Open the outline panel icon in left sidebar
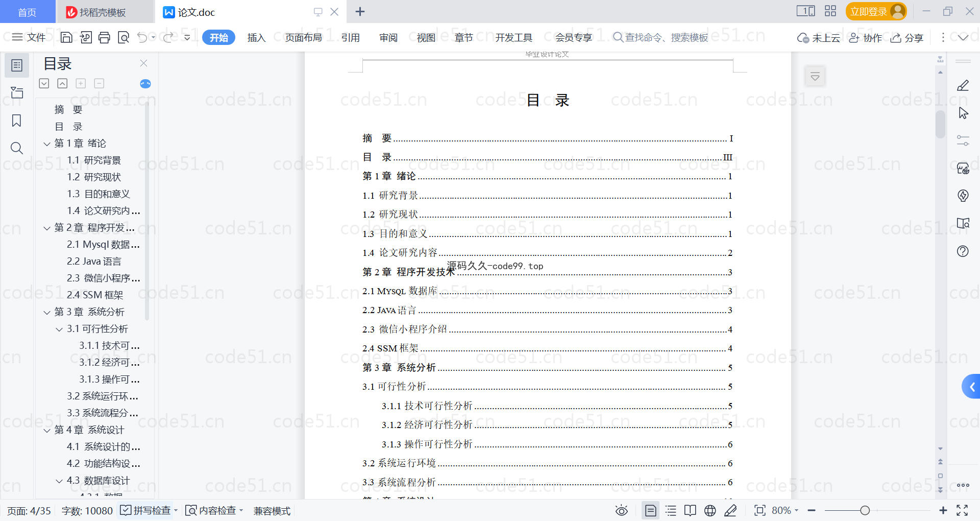The height and width of the screenshot is (521, 980). 17,65
